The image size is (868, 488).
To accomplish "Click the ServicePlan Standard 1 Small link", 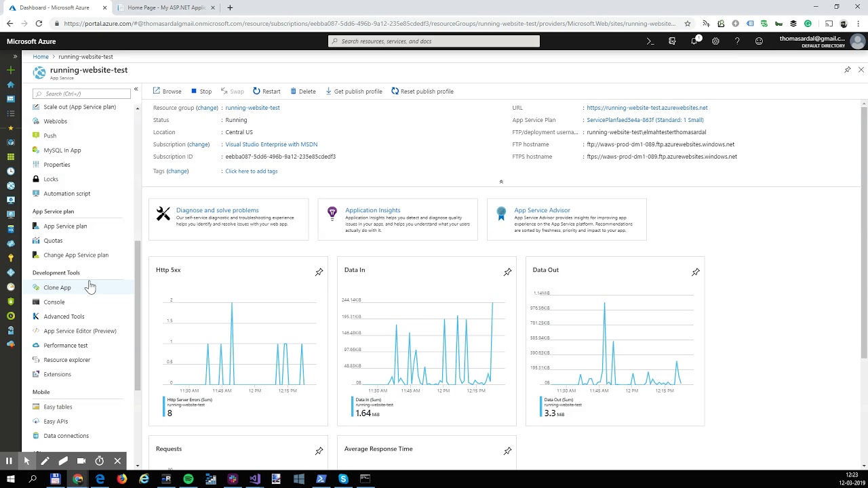I will pyautogui.click(x=645, y=120).
